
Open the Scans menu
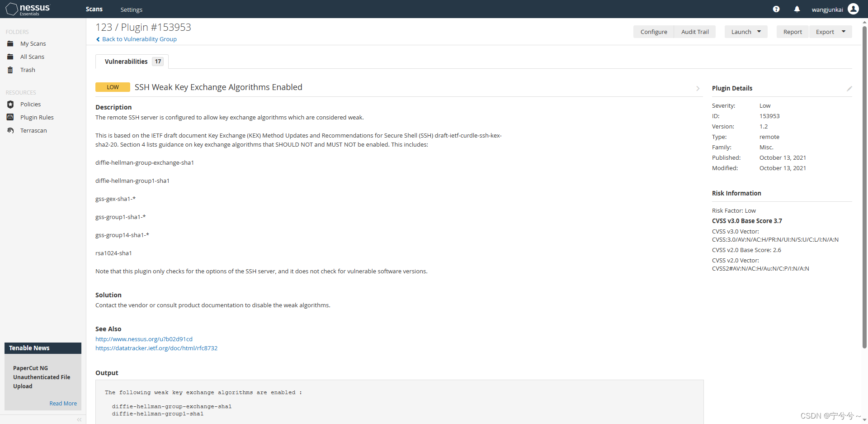tap(94, 9)
